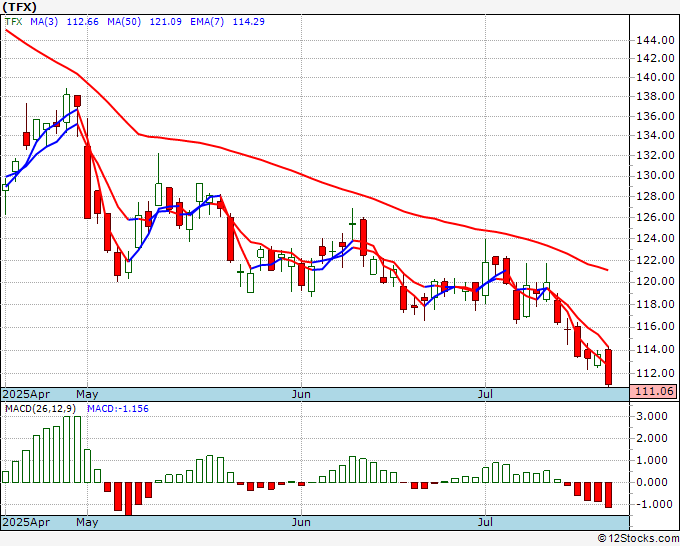Viewport: 680px width, 546px height.
Task: Click the current price tag 111.06
Action: click(x=653, y=391)
